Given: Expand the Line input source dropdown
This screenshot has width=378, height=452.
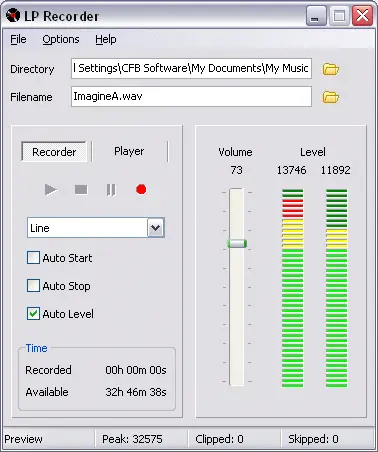Looking at the screenshot, I should tap(156, 228).
